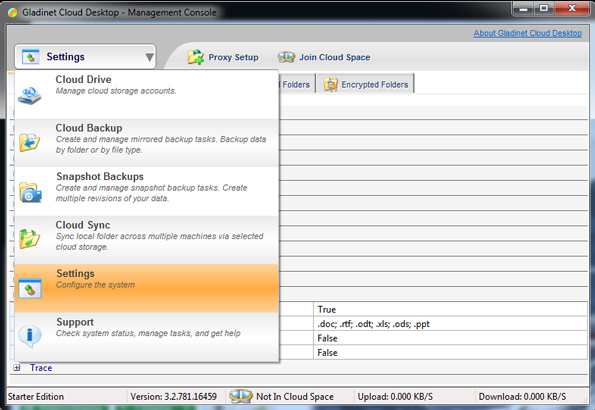The width and height of the screenshot is (595, 410).
Task: Click the Starter Edition status text
Action: (x=36, y=396)
